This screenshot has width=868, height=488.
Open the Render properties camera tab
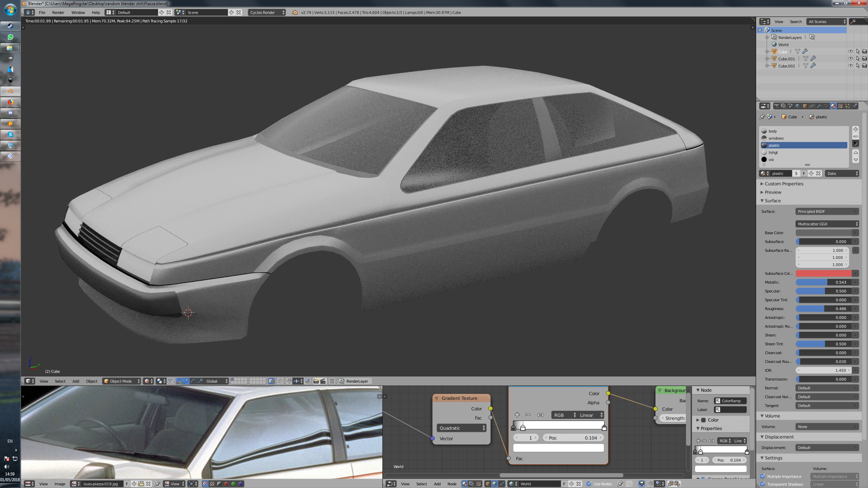[776, 106]
